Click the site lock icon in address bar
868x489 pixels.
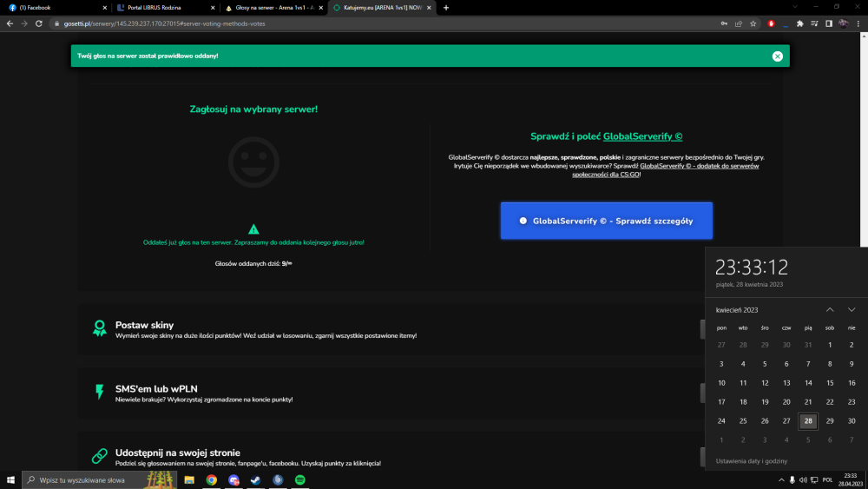tap(56, 23)
